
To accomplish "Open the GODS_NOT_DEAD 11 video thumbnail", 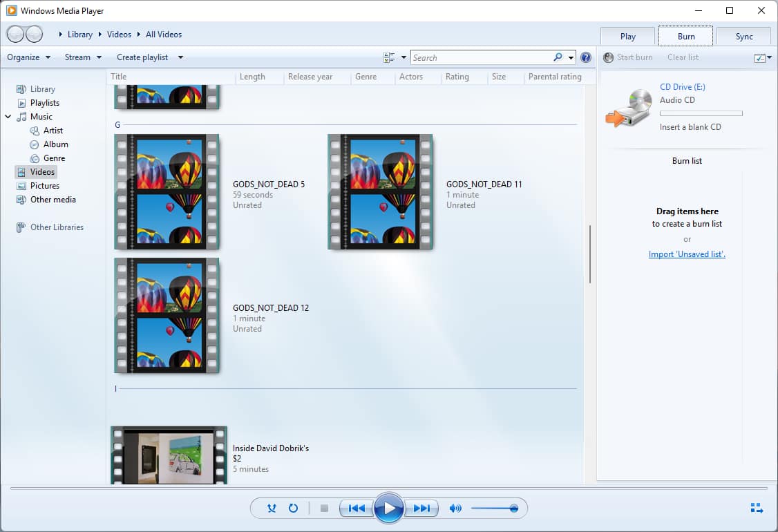I will point(380,192).
